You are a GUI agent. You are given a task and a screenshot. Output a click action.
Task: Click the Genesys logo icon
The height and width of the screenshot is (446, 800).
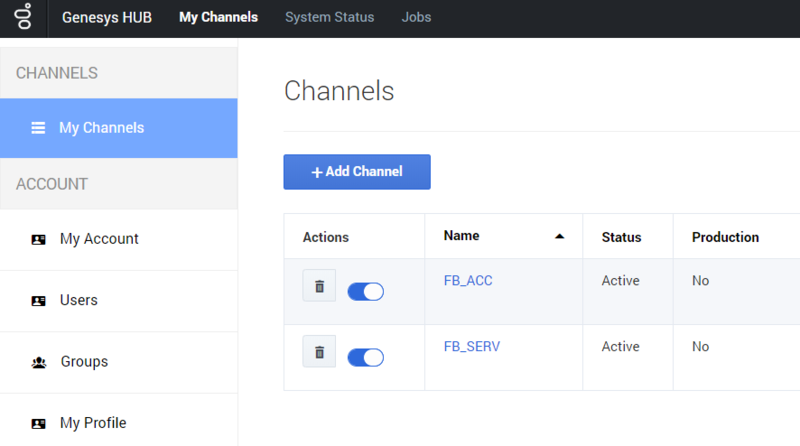[x=23, y=16]
